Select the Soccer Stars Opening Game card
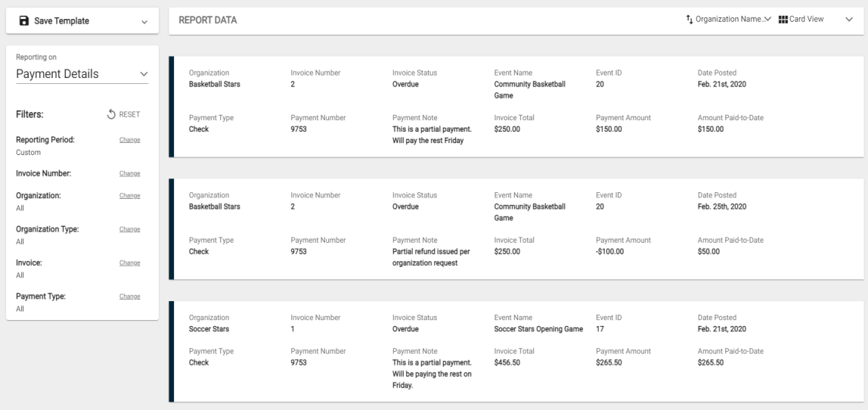 pos(516,351)
